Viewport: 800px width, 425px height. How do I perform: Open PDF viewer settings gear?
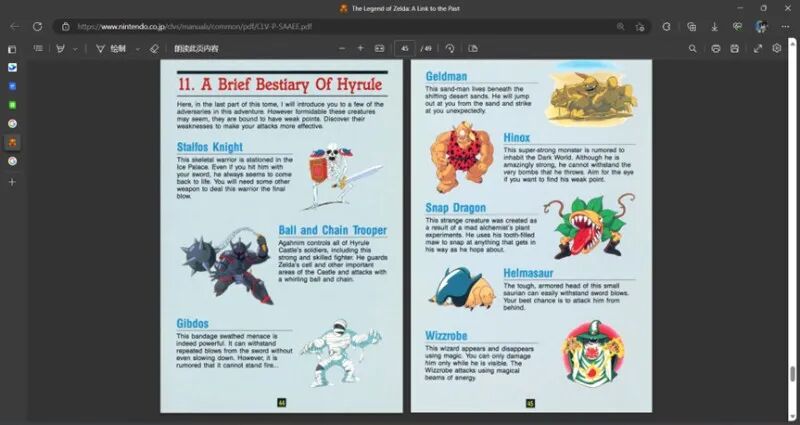coord(777,48)
